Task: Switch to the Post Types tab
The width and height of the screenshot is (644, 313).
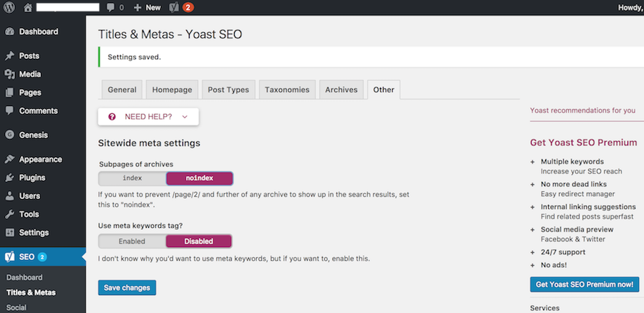Action: click(x=228, y=90)
